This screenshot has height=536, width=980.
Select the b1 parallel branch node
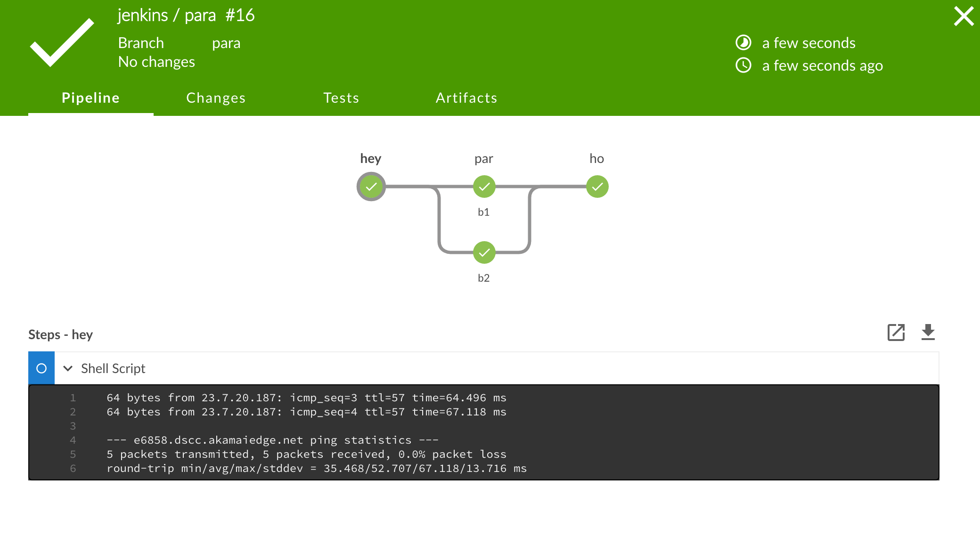(484, 187)
